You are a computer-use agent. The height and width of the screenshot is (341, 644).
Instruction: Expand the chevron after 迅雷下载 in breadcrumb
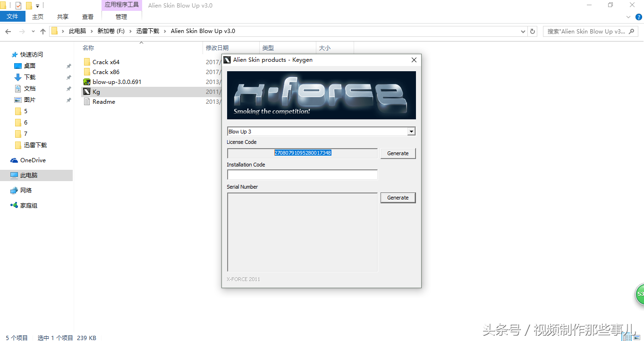tap(165, 31)
